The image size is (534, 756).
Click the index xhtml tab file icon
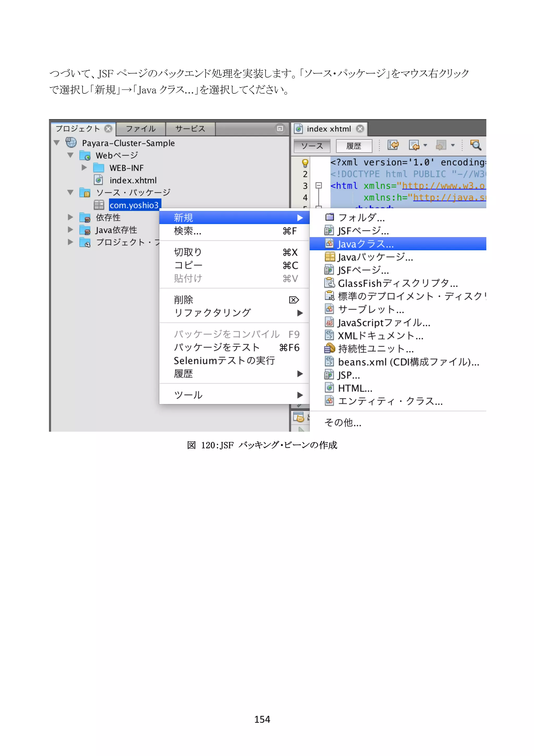[x=299, y=129]
